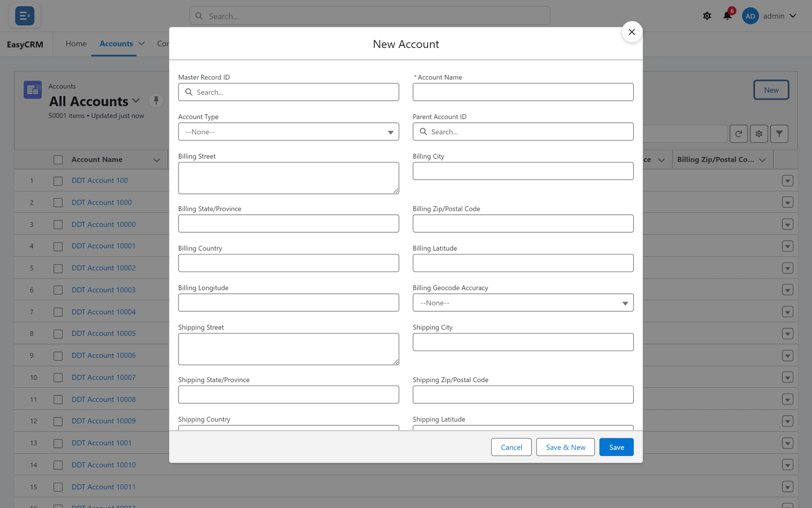
Task: Click the EasyCRM app launcher logo icon
Action: 24,16
